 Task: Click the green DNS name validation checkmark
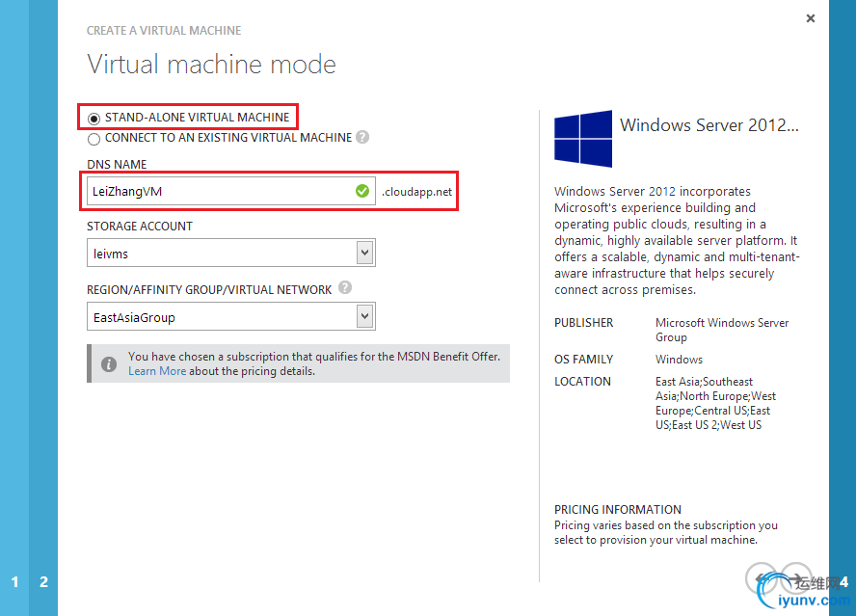click(x=361, y=191)
